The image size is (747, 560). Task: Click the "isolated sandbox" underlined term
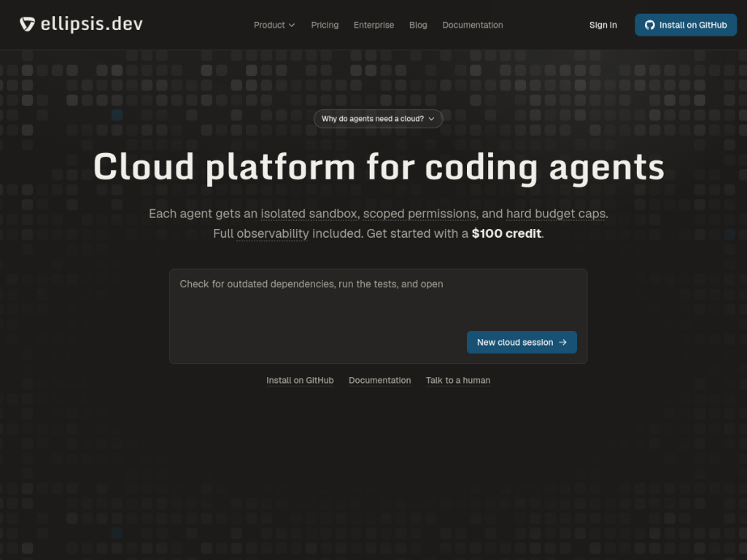(309, 214)
